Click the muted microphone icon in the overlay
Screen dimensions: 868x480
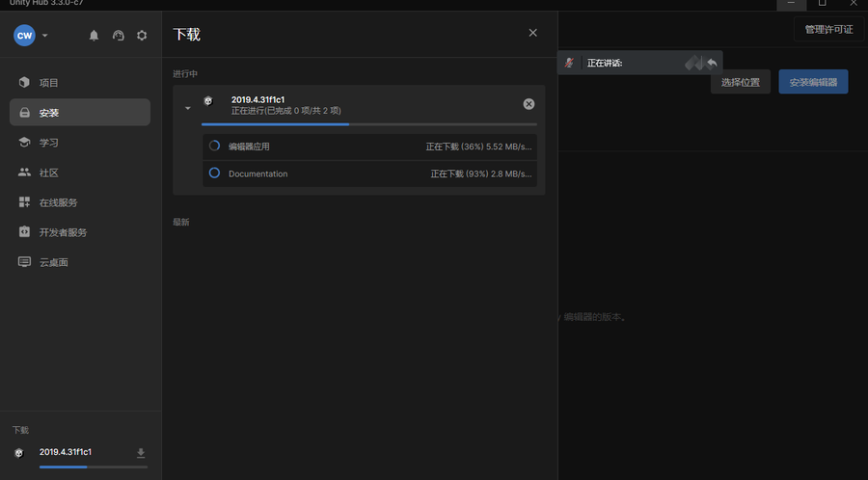click(569, 63)
